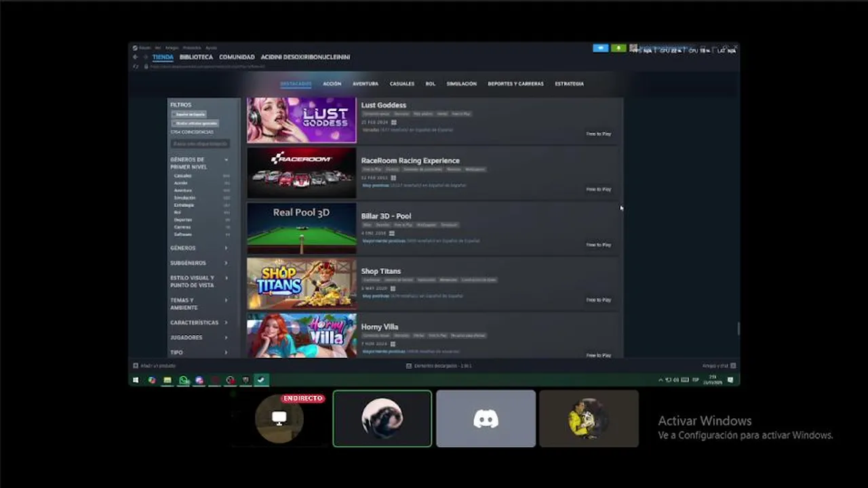The width and height of the screenshot is (868, 488).
Task: Open the Real Pool 3D capsule image
Action: (x=301, y=228)
